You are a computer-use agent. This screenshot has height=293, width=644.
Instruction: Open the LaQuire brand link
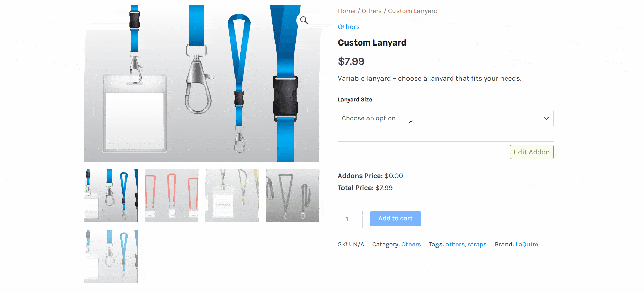pyautogui.click(x=527, y=244)
